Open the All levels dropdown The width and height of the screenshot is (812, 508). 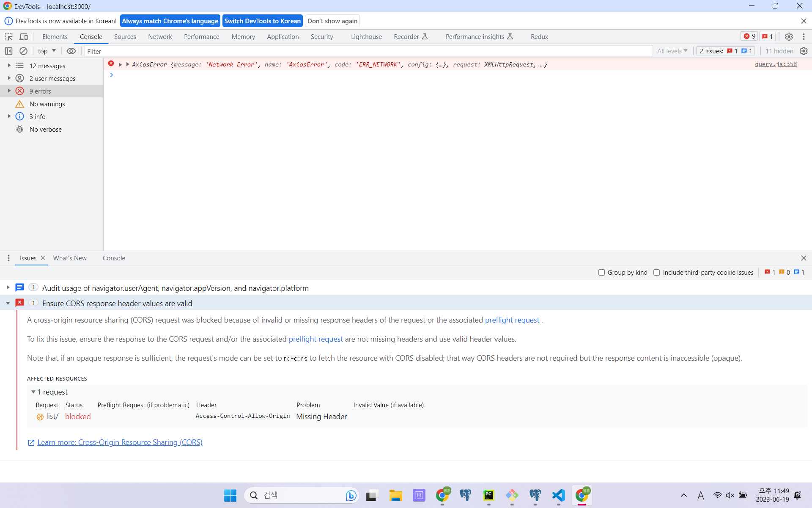(672, 51)
